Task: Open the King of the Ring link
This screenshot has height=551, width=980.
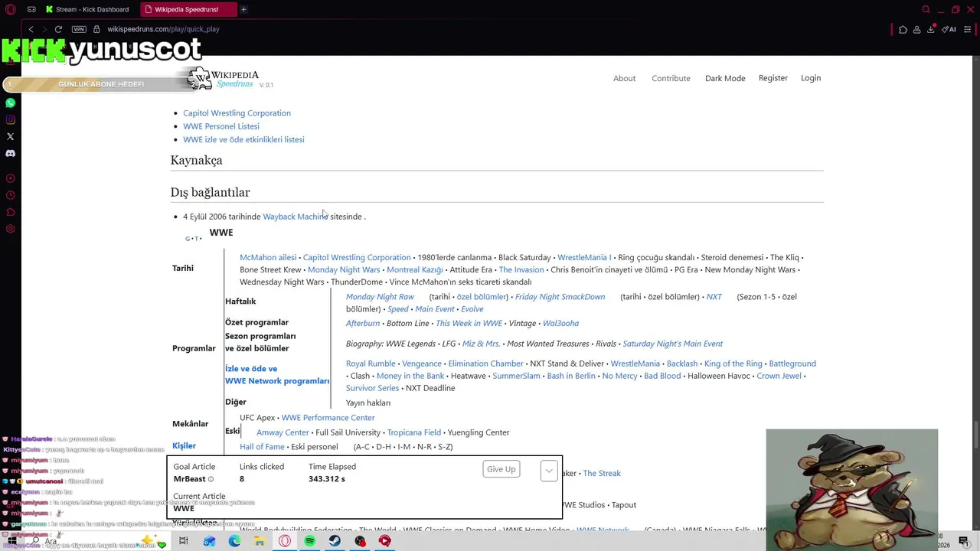Action: 733,364
